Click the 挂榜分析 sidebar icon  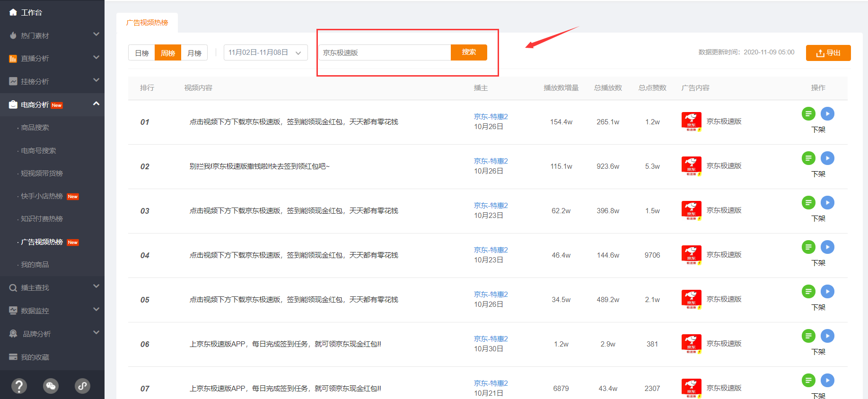13,81
